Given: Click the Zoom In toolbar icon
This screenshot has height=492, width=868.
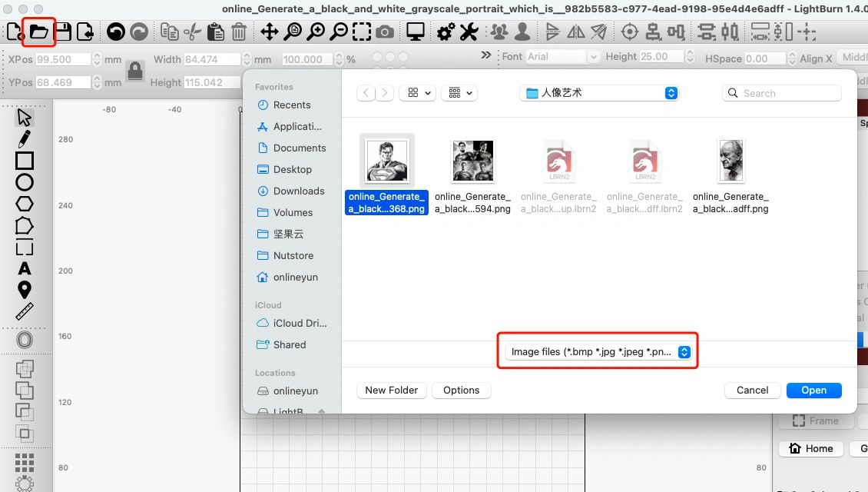Looking at the screenshot, I should (x=316, y=32).
